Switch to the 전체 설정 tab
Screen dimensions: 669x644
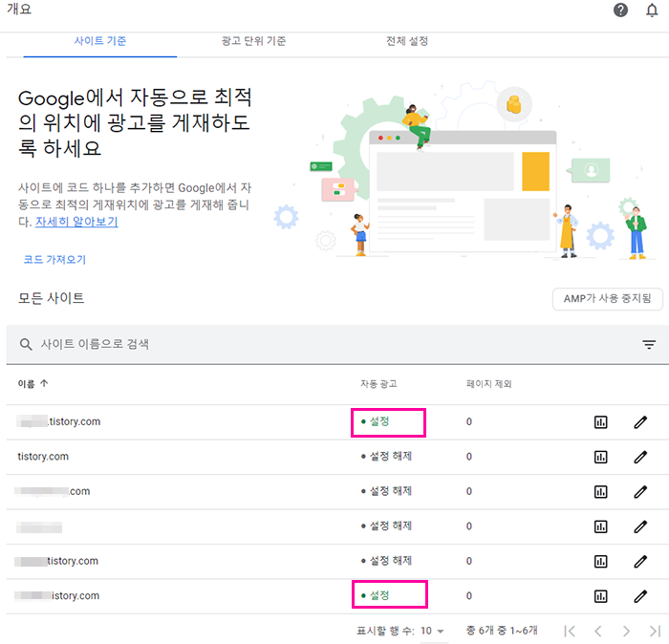click(x=407, y=41)
